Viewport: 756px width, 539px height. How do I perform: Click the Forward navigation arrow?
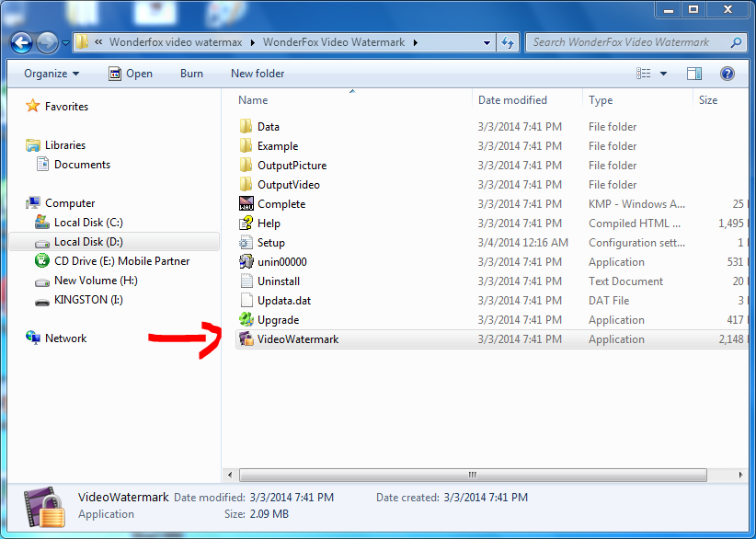[47, 43]
